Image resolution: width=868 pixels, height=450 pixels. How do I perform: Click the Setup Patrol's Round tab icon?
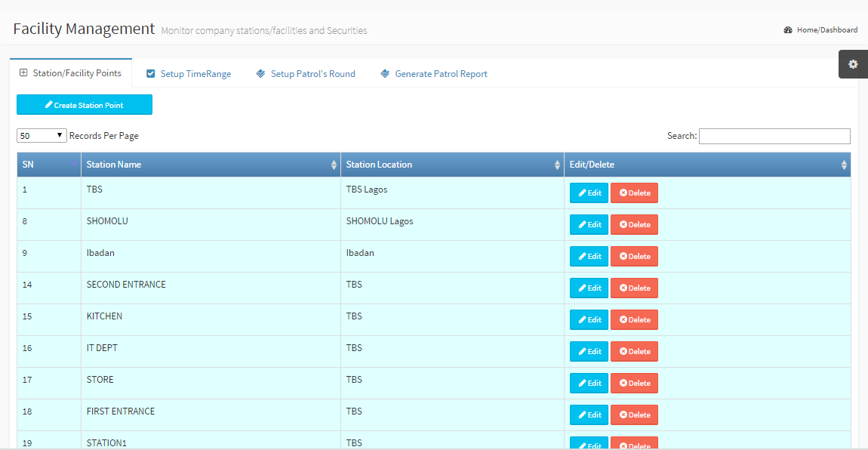pos(261,74)
